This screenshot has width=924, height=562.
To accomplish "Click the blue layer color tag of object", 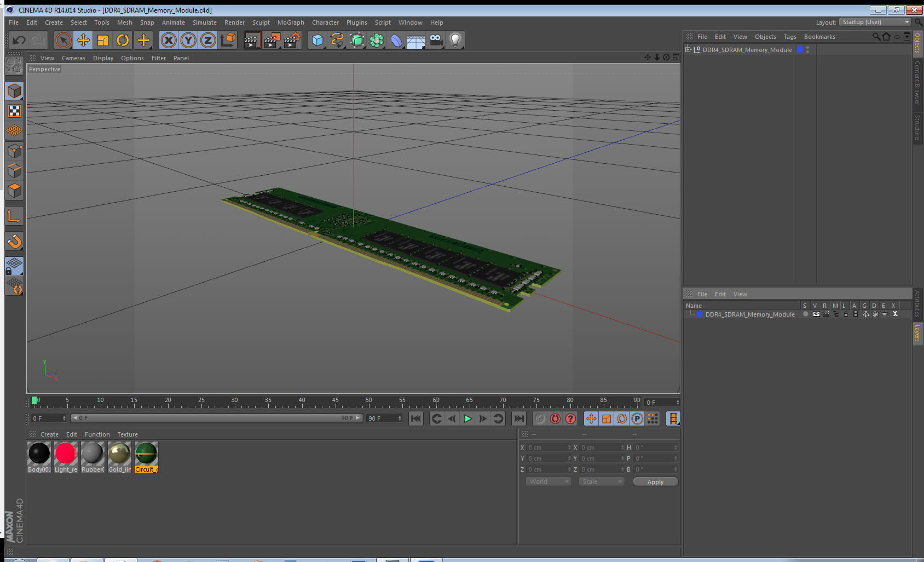I will click(x=800, y=49).
